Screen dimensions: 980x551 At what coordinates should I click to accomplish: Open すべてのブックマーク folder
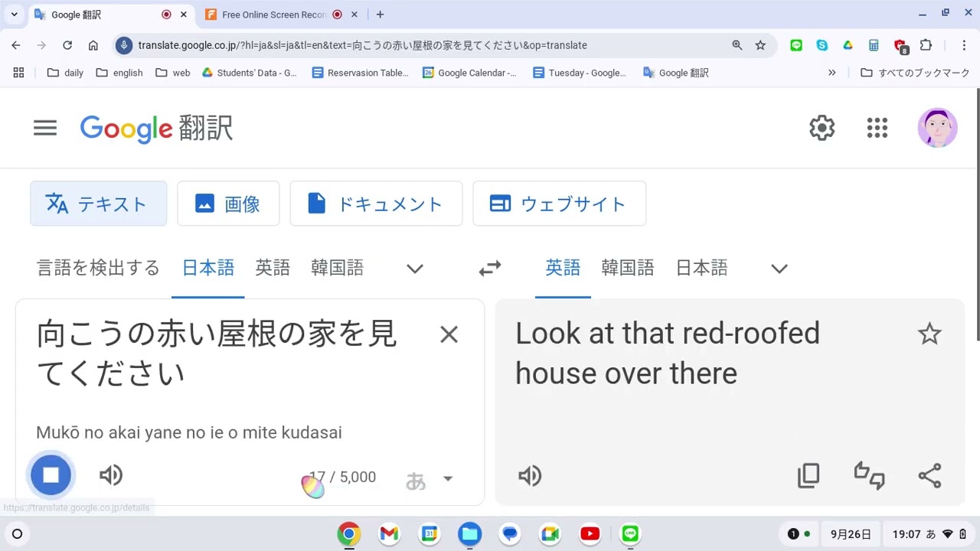(915, 73)
